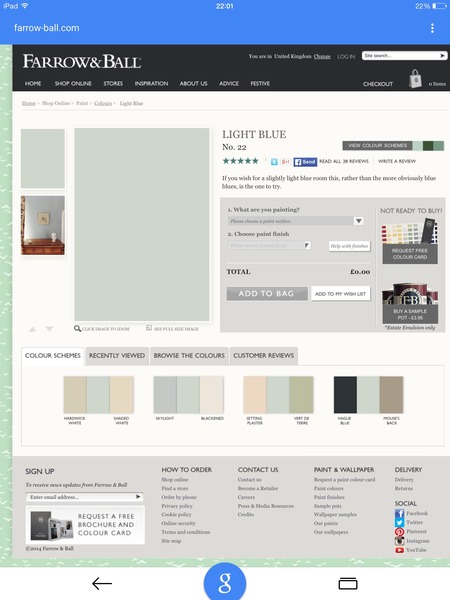Open the HOME menu item

point(33,83)
